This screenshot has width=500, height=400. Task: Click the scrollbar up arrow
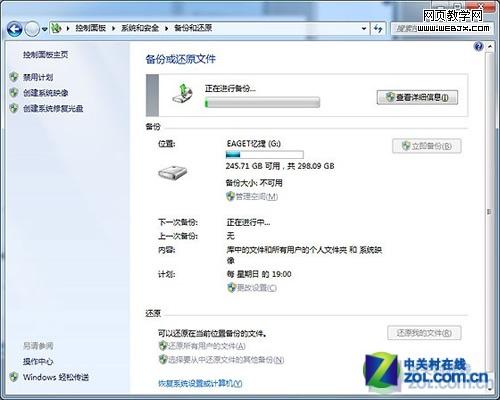pyautogui.click(x=489, y=46)
